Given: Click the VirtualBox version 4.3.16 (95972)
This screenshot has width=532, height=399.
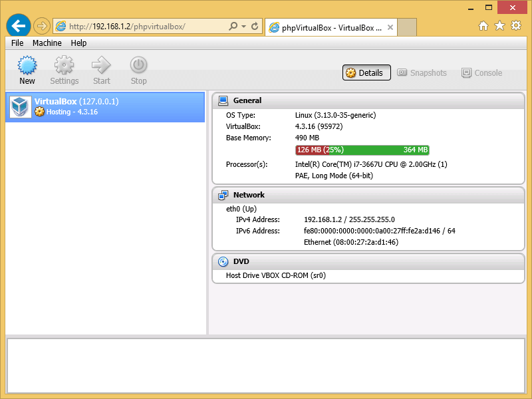Looking at the screenshot, I should (319, 126).
